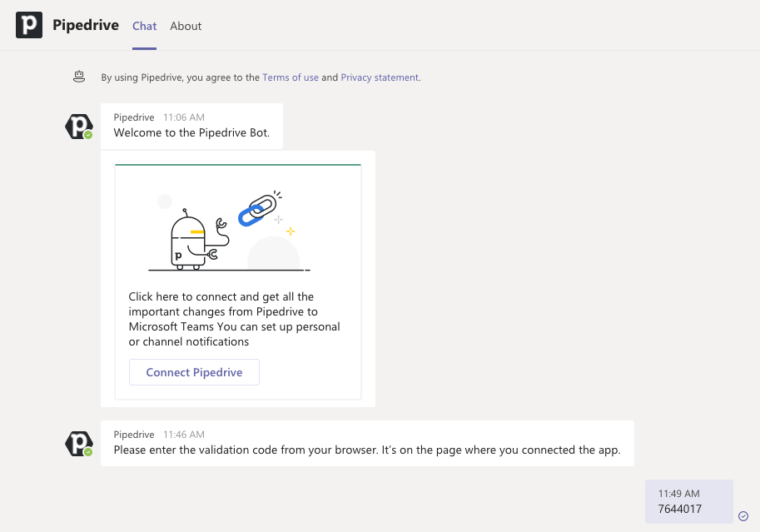Screen dimensions: 760x532
Task: Open the Privacy statement link
Action: point(380,77)
